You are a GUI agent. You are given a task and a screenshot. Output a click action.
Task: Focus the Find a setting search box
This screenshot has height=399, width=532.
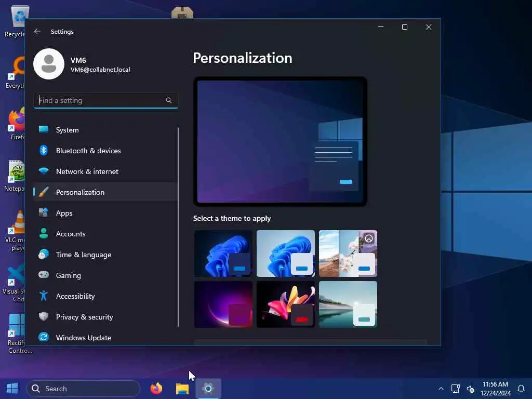tap(106, 100)
